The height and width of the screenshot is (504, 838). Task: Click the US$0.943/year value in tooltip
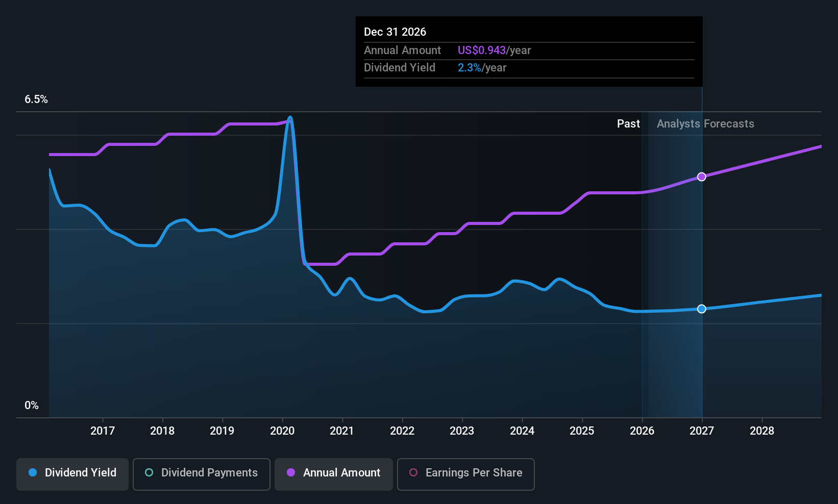click(x=494, y=51)
